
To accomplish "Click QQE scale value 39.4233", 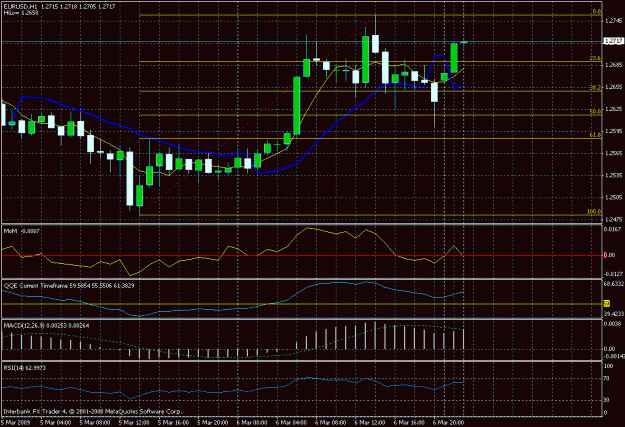I will [613, 314].
